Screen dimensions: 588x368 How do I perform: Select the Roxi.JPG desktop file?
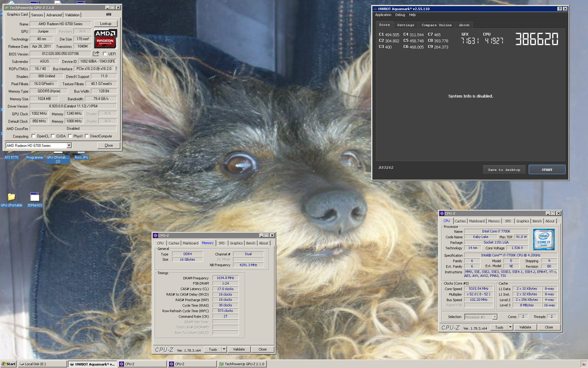[81, 157]
